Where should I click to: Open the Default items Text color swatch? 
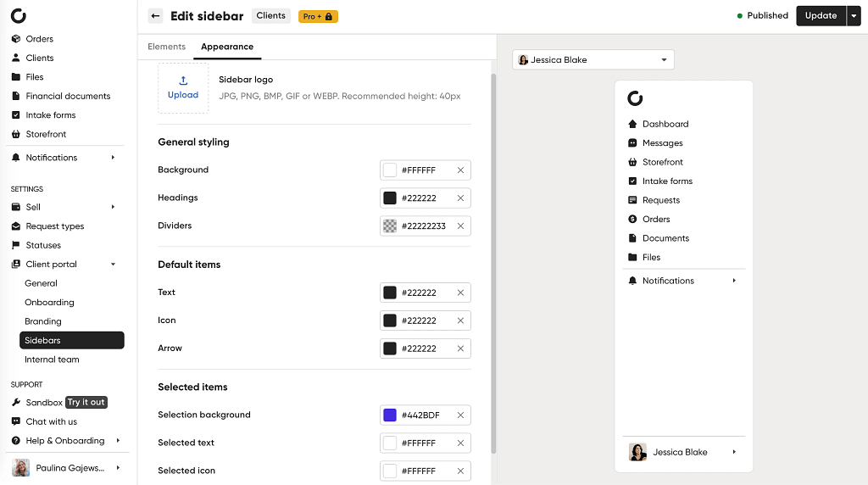point(390,293)
